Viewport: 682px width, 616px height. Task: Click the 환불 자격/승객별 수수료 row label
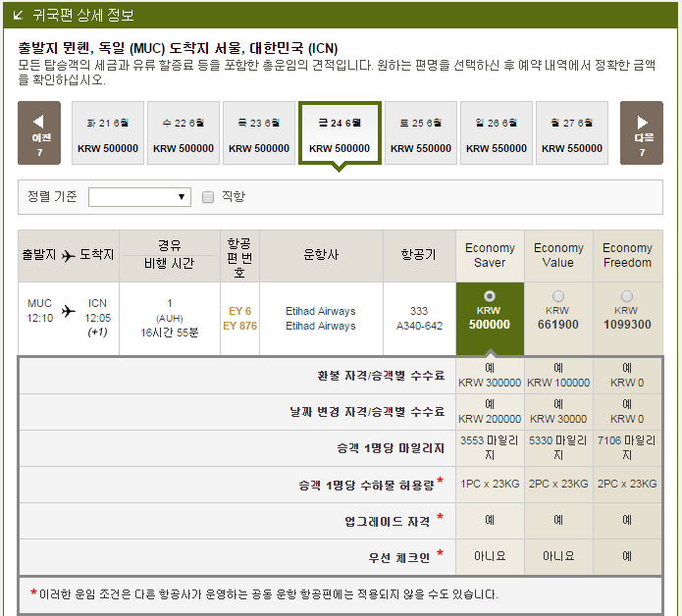(x=381, y=376)
